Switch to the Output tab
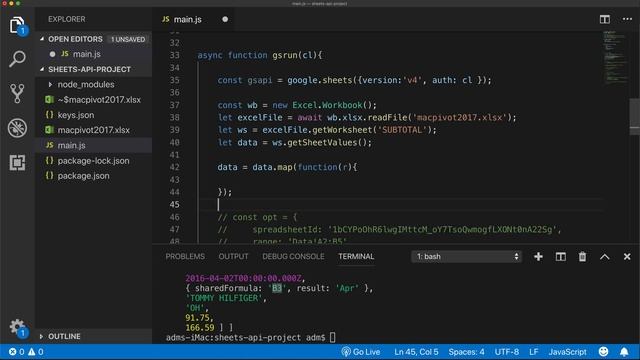 (x=233, y=256)
